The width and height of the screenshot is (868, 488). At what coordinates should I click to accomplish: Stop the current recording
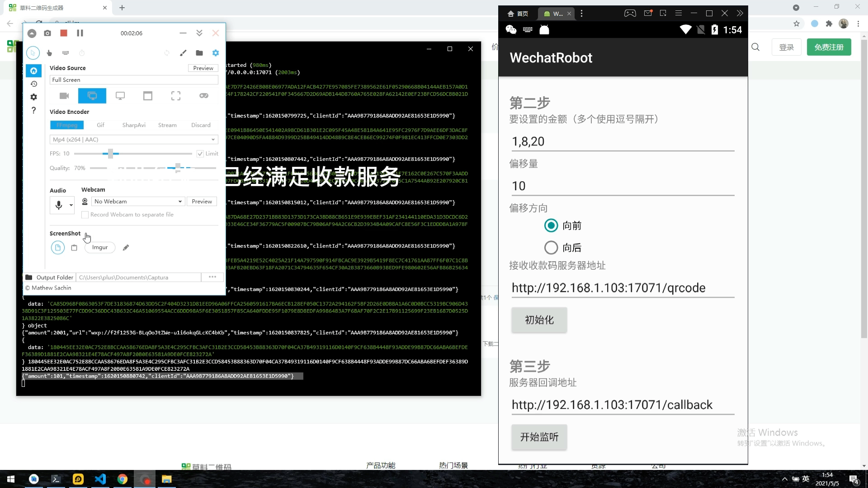pos(64,33)
